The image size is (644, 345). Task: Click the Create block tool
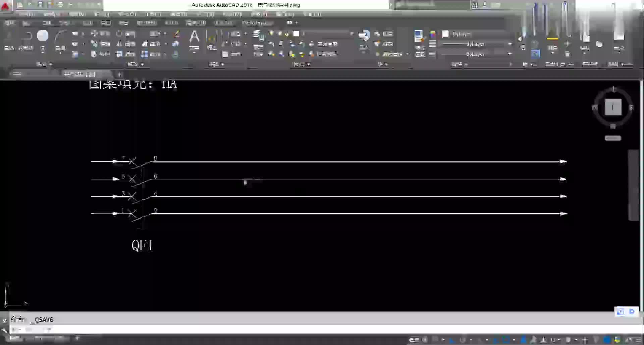384,34
